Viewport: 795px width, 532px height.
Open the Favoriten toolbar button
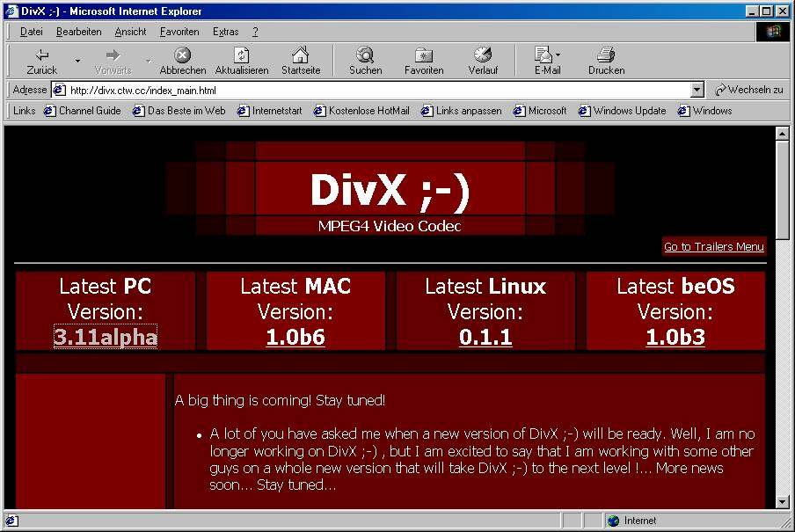click(424, 61)
